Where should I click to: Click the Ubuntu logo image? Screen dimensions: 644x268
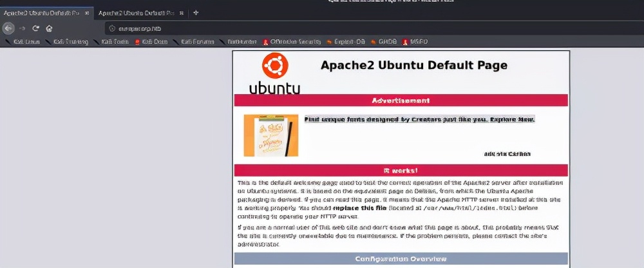point(275,73)
